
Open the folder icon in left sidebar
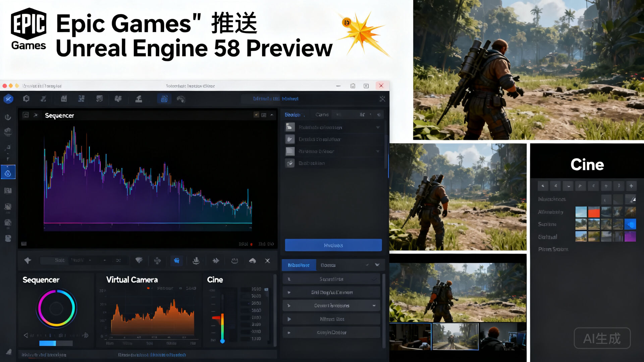pyautogui.click(x=8, y=223)
